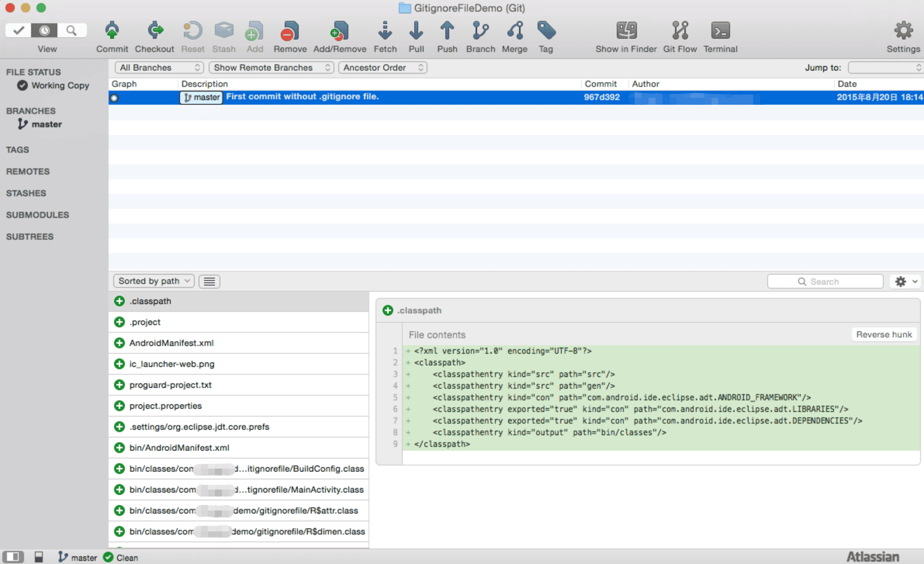924x564 pixels.
Task: Click the Commit toolbar icon
Action: coord(112,31)
